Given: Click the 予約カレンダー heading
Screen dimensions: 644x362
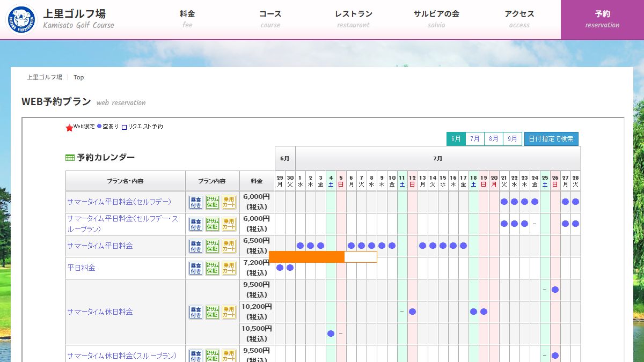Looking at the screenshot, I should (105, 158).
